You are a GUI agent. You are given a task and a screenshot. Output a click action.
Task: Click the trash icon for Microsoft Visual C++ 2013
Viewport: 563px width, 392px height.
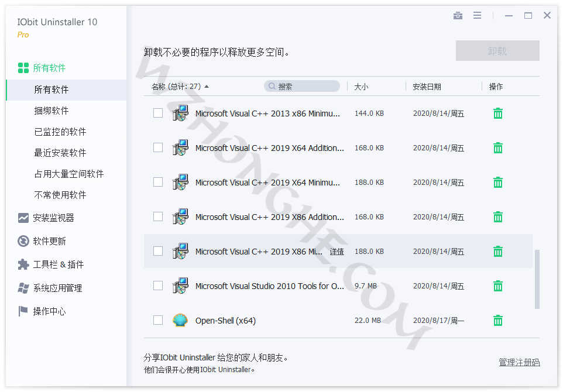pyautogui.click(x=497, y=113)
